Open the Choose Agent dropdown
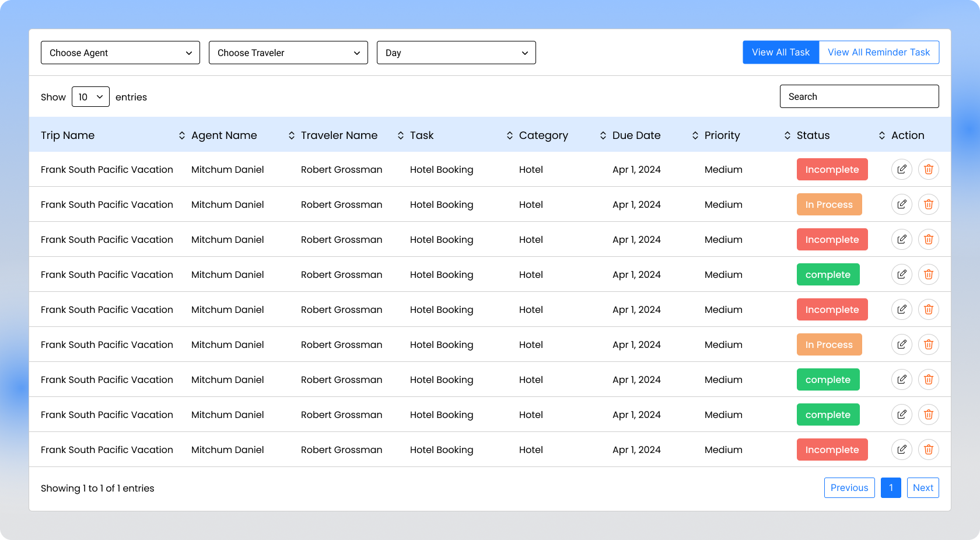 (x=120, y=53)
